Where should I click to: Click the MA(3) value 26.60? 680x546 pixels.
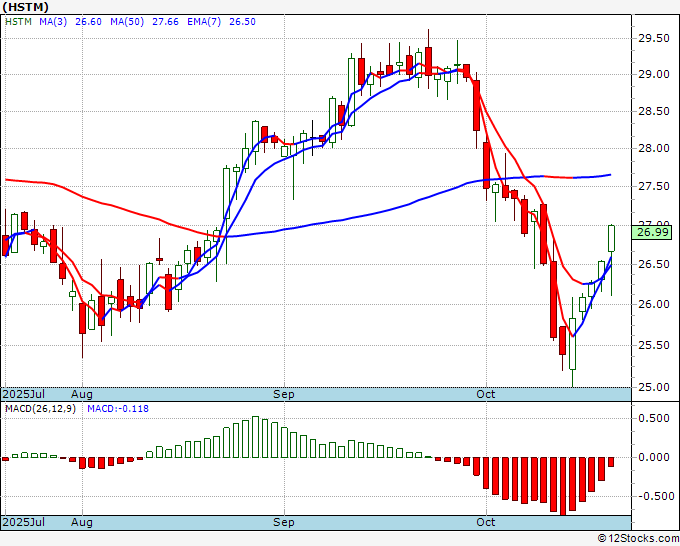click(88, 22)
